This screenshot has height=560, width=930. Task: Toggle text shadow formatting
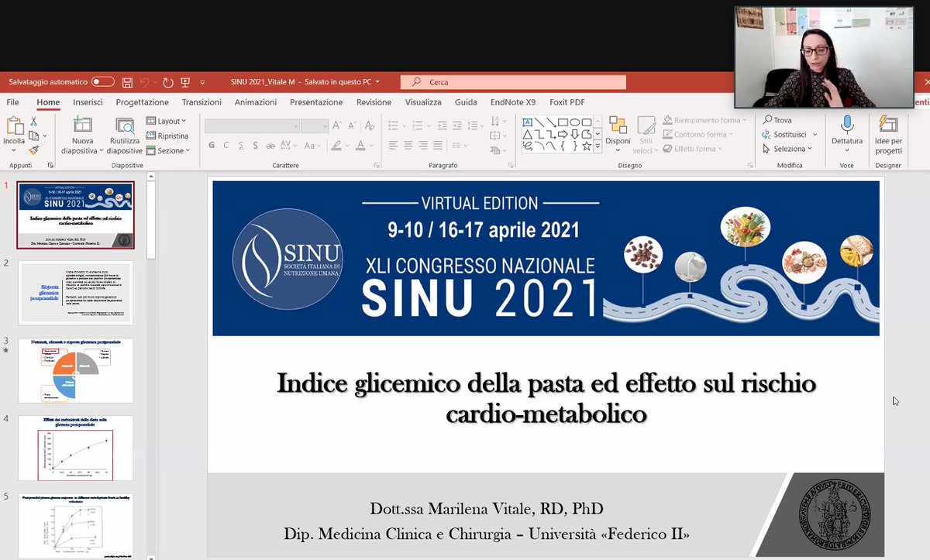[x=256, y=145]
